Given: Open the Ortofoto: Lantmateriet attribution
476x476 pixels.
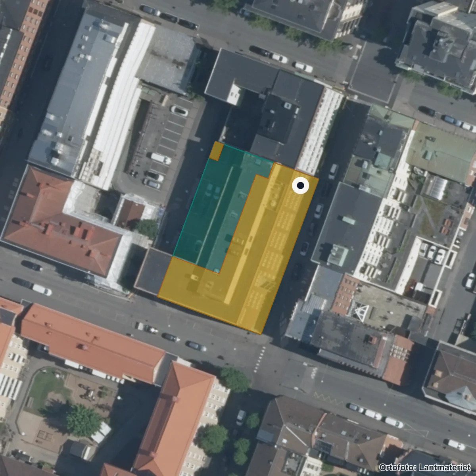Looking at the screenshot, I should pyautogui.click(x=425, y=467).
